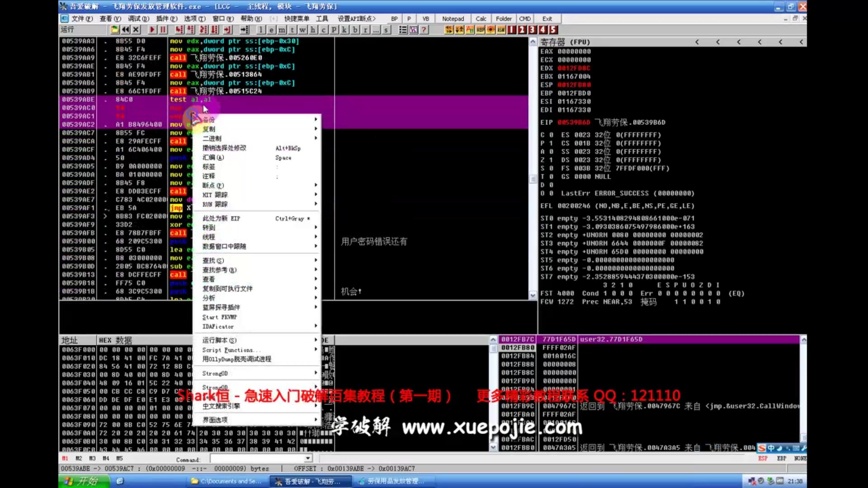Run the program with the play icon
Image resolution: width=868 pixels, height=488 pixels.
tap(152, 30)
